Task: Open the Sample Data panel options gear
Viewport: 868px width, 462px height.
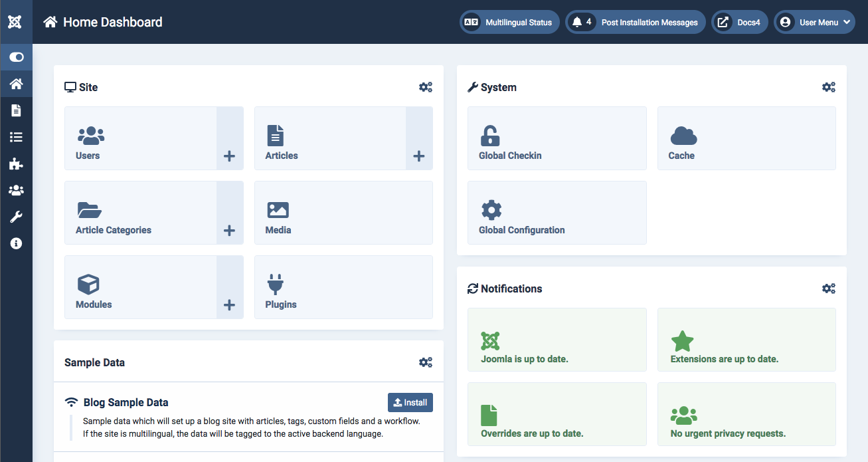Action: pos(426,362)
